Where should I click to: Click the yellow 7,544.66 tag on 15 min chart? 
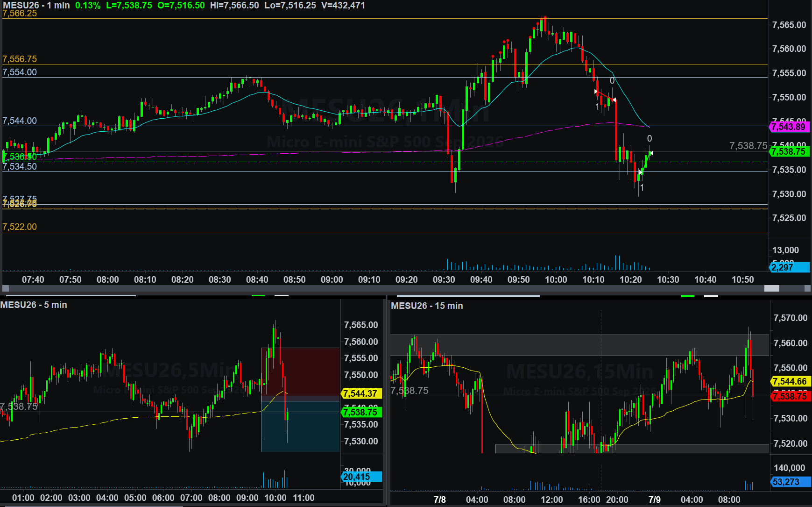pyautogui.click(x=791, y=381)
